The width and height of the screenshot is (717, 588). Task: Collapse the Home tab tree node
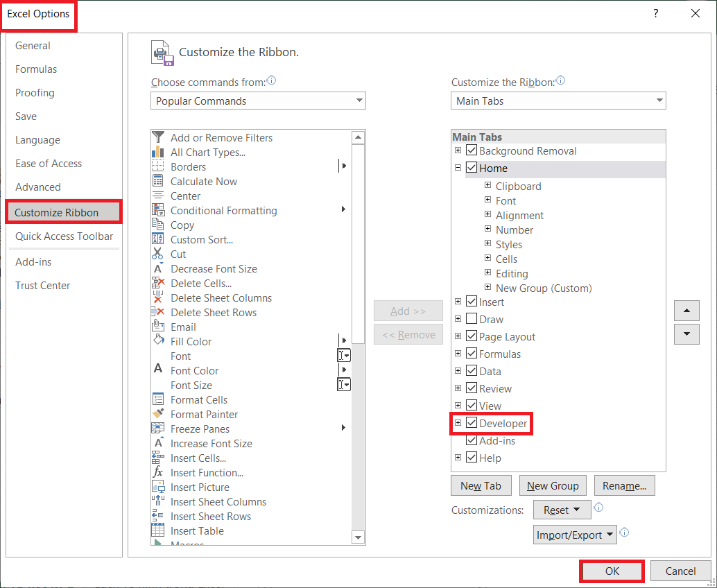(x=458, y=168)
